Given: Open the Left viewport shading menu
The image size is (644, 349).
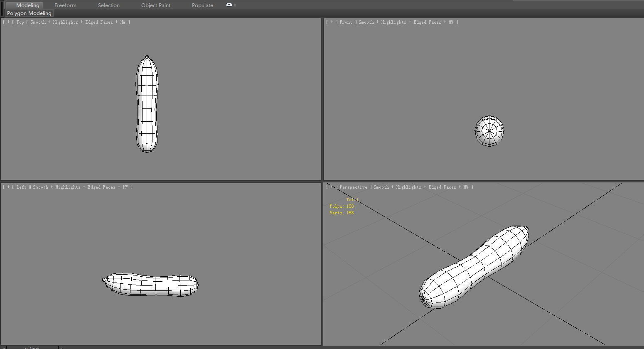Looking at the screenshot, I should point(80,187).
